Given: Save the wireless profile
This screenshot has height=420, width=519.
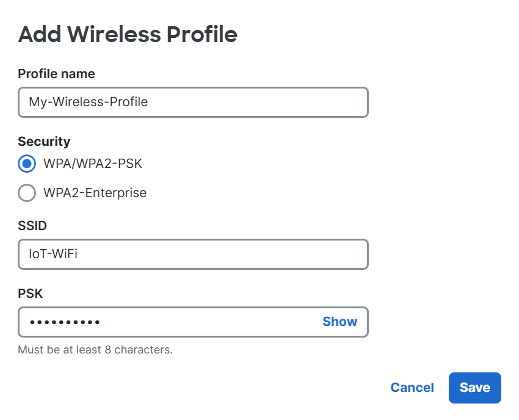Looking at the screenshot, I should [x=474, y=388].
